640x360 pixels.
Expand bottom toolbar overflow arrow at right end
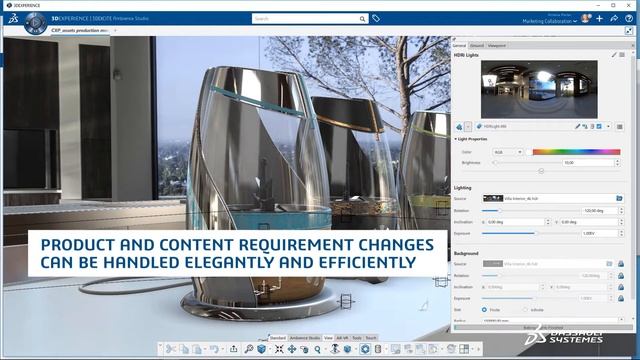[478, 349]
